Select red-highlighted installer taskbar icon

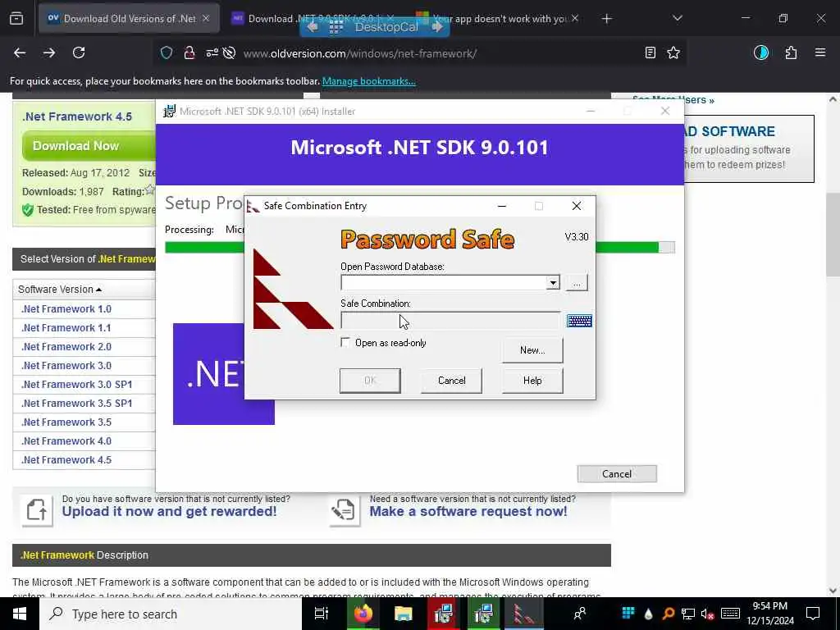point(444,614)
